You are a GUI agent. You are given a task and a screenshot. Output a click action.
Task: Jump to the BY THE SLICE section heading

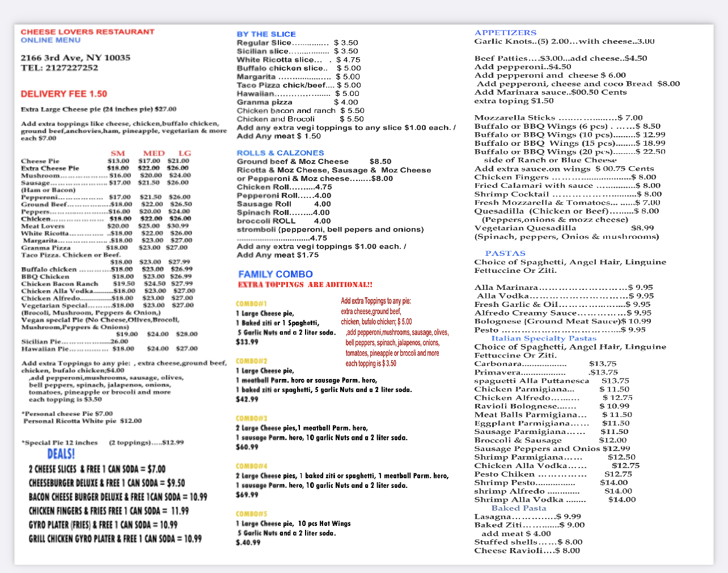click(x=266, y=34)
